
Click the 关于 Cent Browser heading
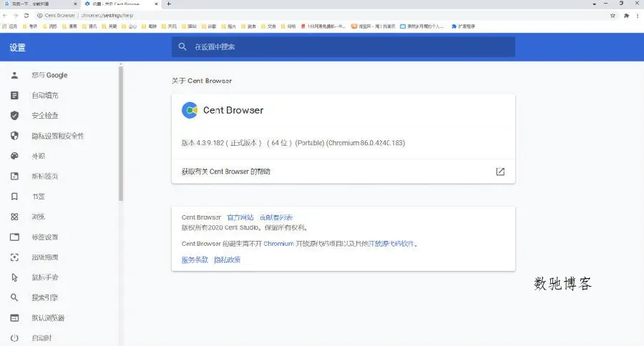pos(202,81)
